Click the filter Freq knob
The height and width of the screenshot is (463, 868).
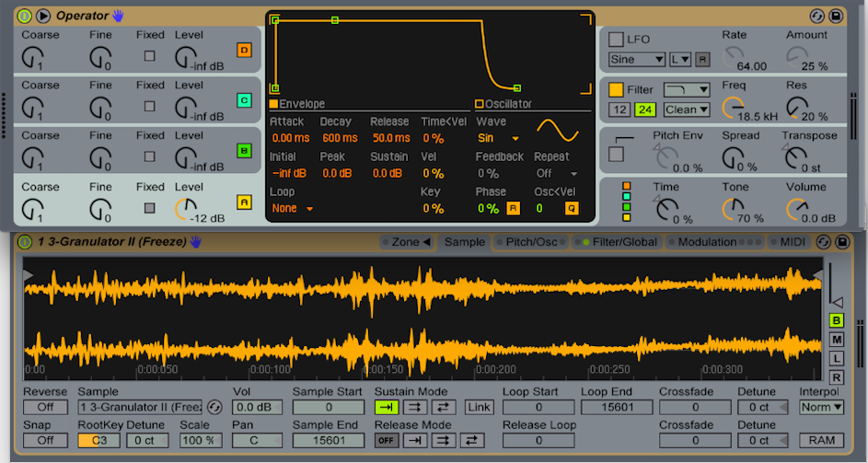click(733, 108)
